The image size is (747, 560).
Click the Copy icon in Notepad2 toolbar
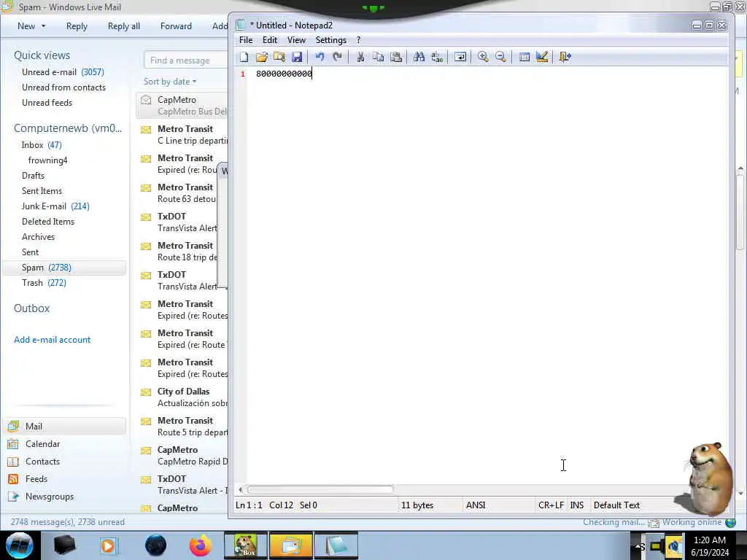coord(379,57)
